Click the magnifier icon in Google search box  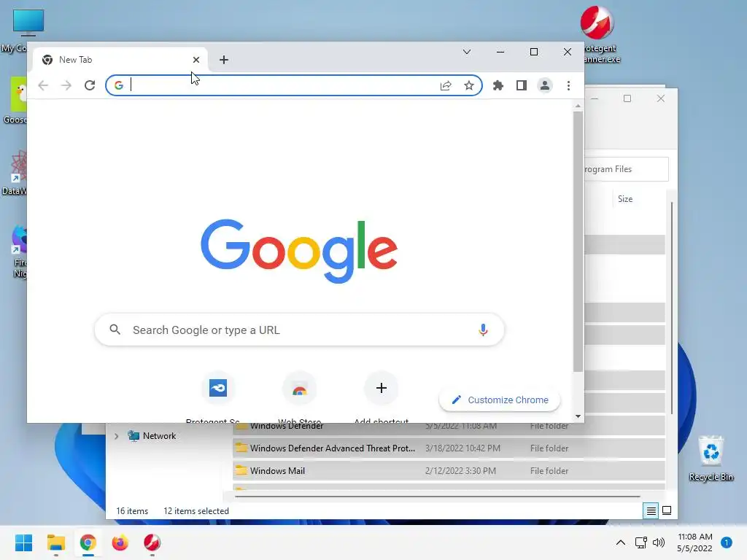pyautogui.click(x=115, y=330)
